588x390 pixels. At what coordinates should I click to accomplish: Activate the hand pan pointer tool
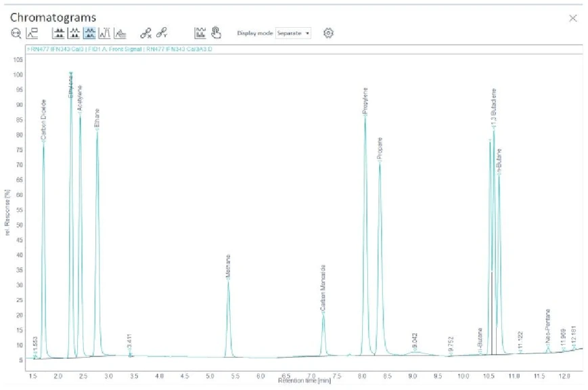tap(216, 33)
